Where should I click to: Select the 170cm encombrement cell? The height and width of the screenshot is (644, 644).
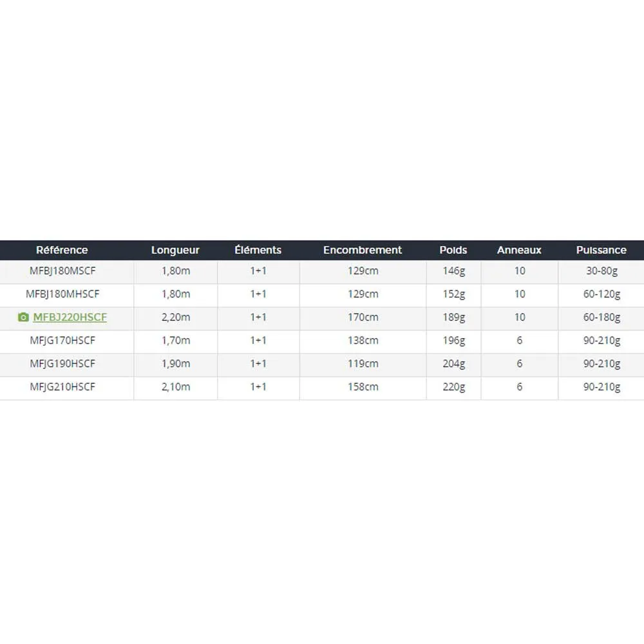363,317
